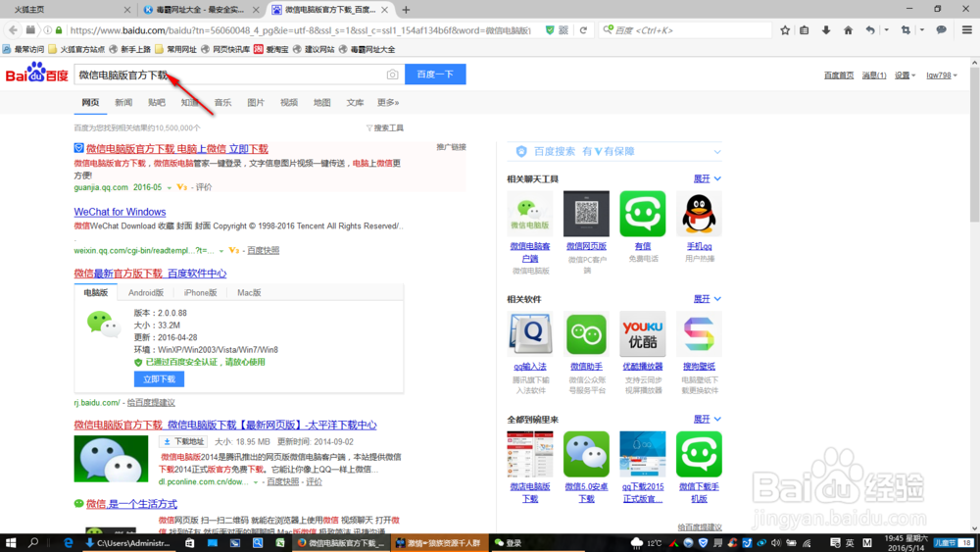Click the 下载地址 button
This screenshot has height=552, width=980.
pyautogui.click(x=184, y=441)
